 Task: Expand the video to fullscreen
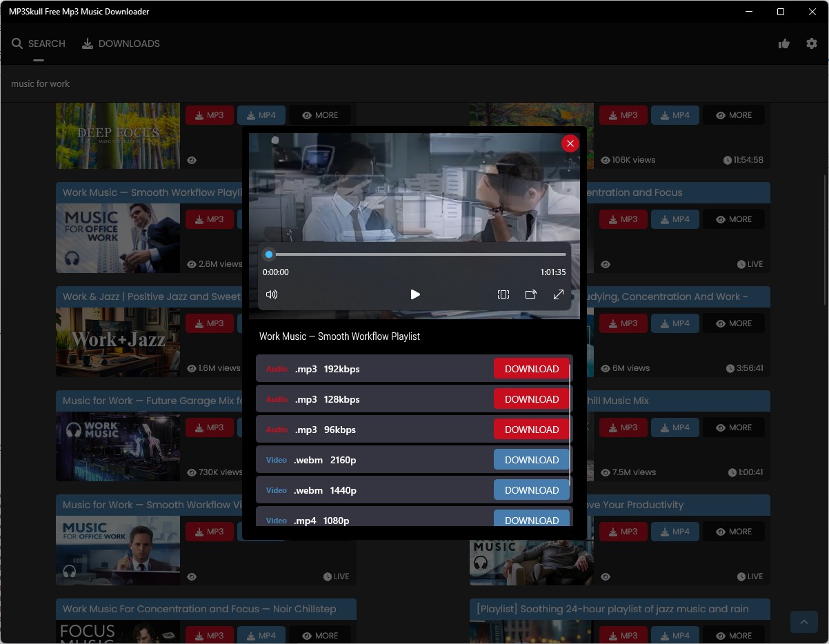point(559,294)
